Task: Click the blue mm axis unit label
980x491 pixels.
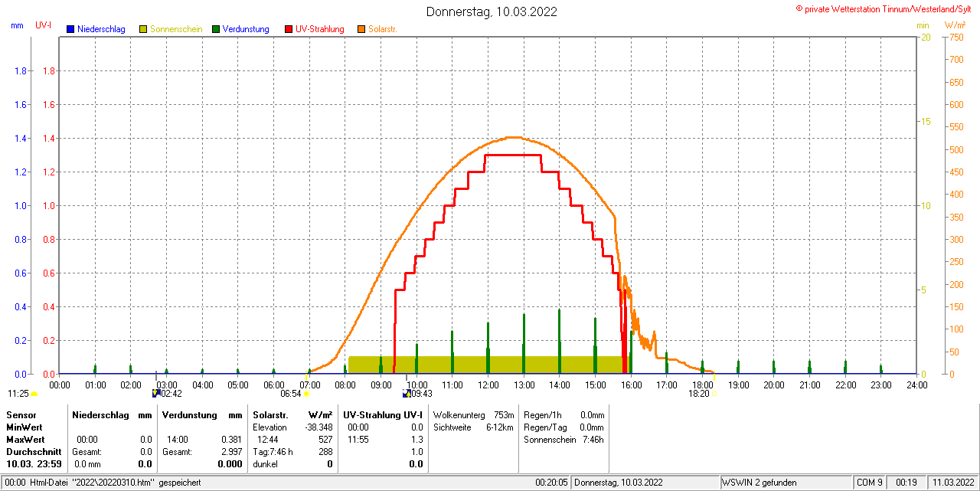Action: [17, 26]
